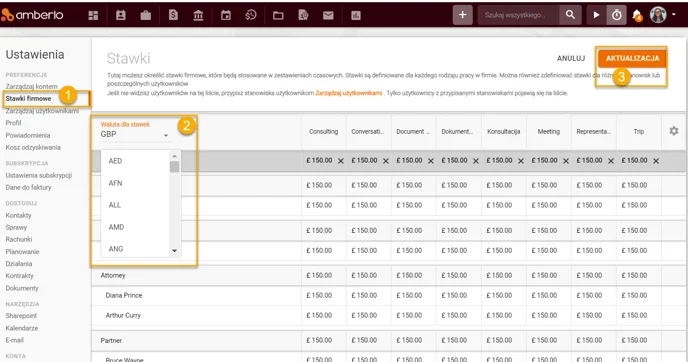
Task: Edit Arthur Curry Trip rate cell
Action: pos(638,315)
